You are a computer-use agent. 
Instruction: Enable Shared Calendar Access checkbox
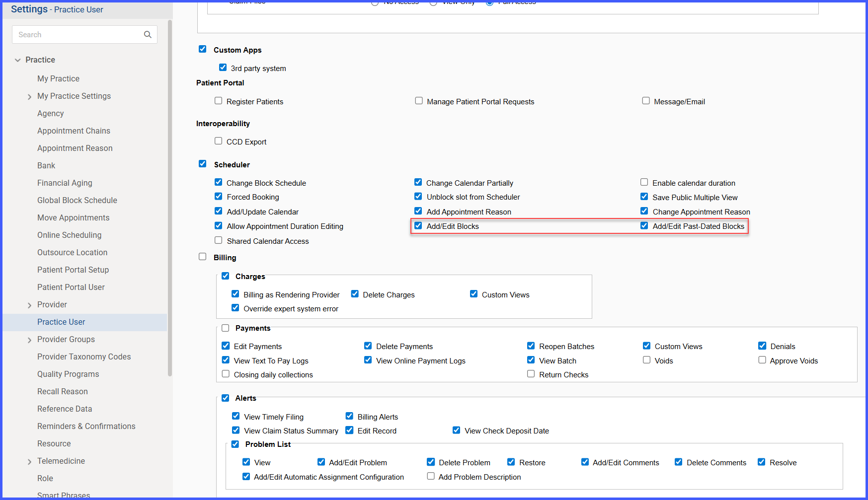click(x=218, y=240)
